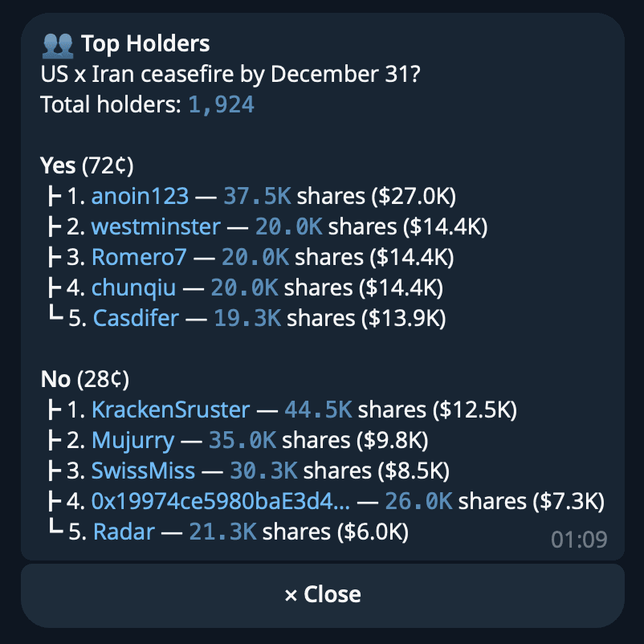Screen dimensions: 644x644
Task: Open the Radar holder profile
Action: pyautogui.click(x=122, y=531)
